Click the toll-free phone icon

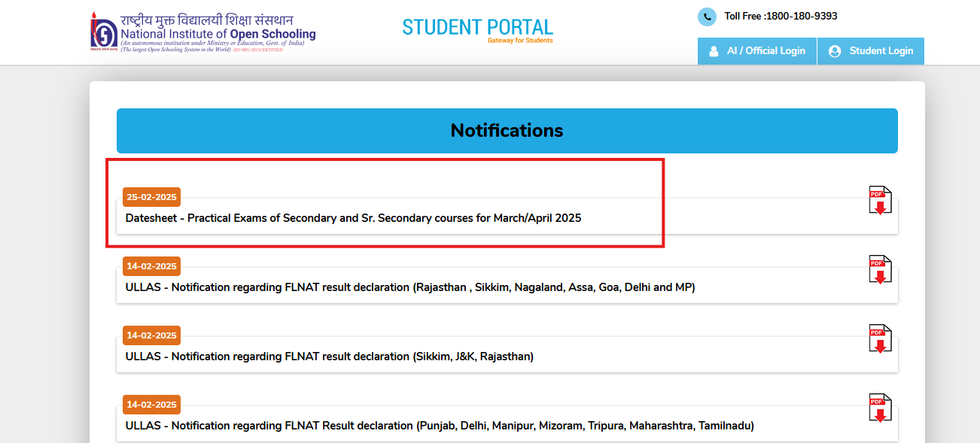click(x=706, y=16)
